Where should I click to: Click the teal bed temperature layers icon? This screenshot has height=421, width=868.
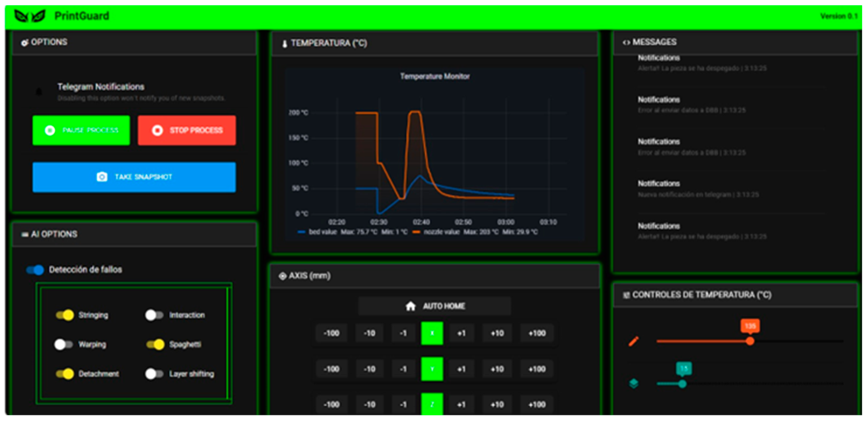(634, 384)
